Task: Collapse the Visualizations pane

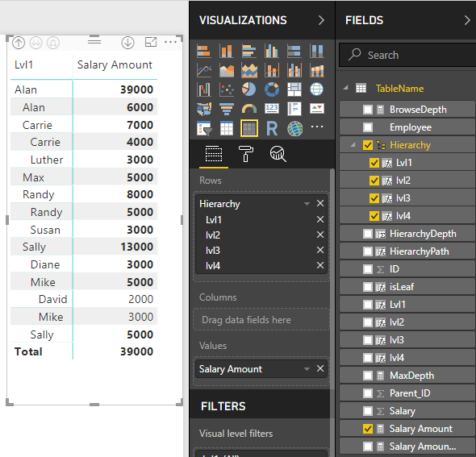Action: click(321, 20)
